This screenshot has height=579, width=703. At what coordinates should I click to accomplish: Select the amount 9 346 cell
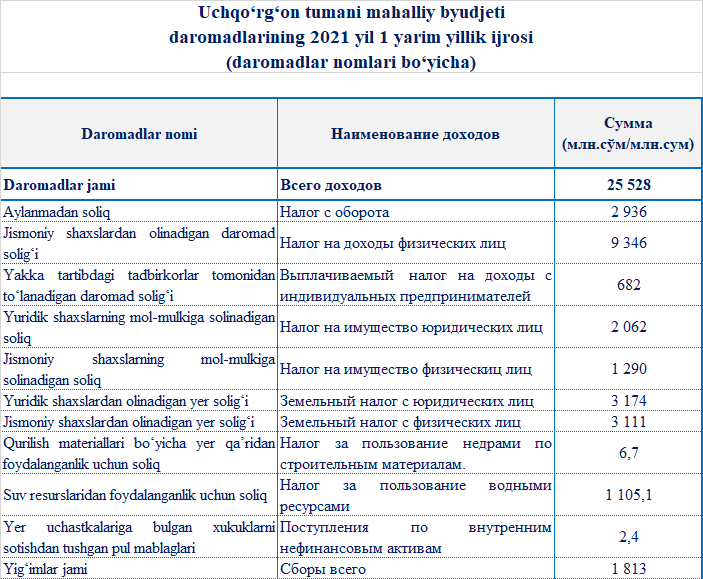[x=628, y=242]
